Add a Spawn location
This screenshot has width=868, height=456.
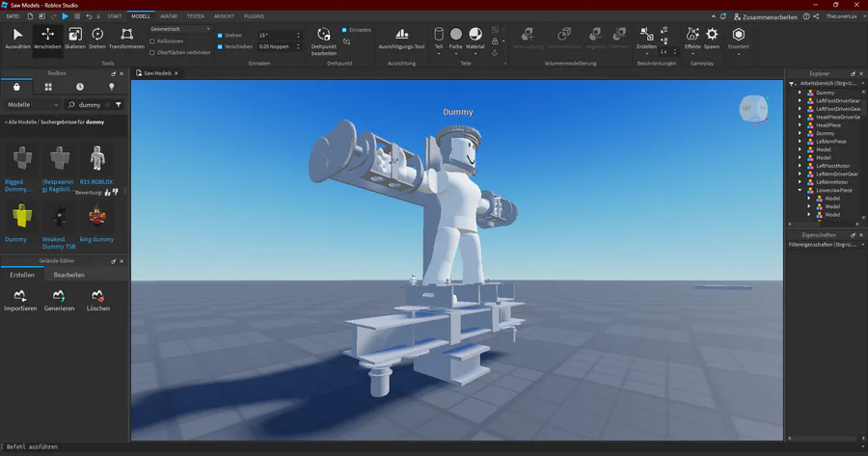[712, 39]
